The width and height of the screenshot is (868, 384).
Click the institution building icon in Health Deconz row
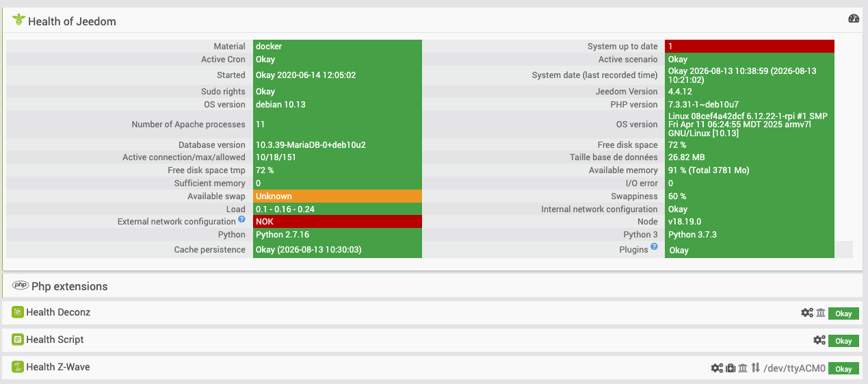click(x=821, y=313)
